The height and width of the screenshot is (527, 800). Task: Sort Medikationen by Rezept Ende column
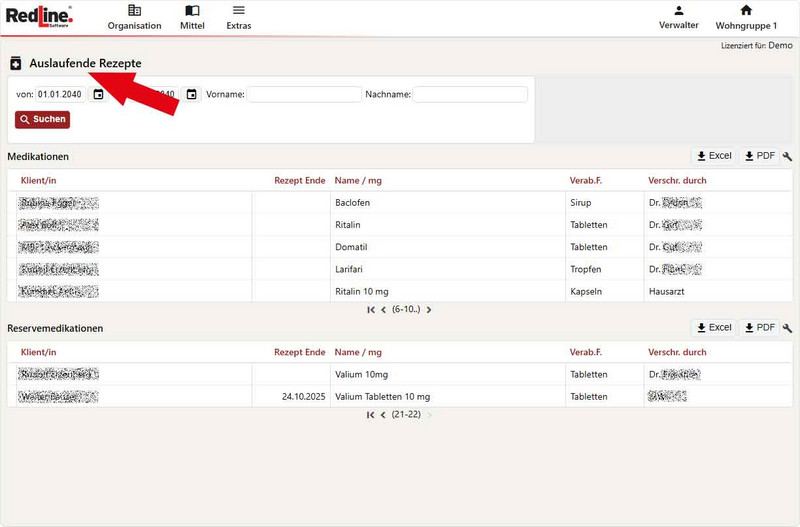299,181
